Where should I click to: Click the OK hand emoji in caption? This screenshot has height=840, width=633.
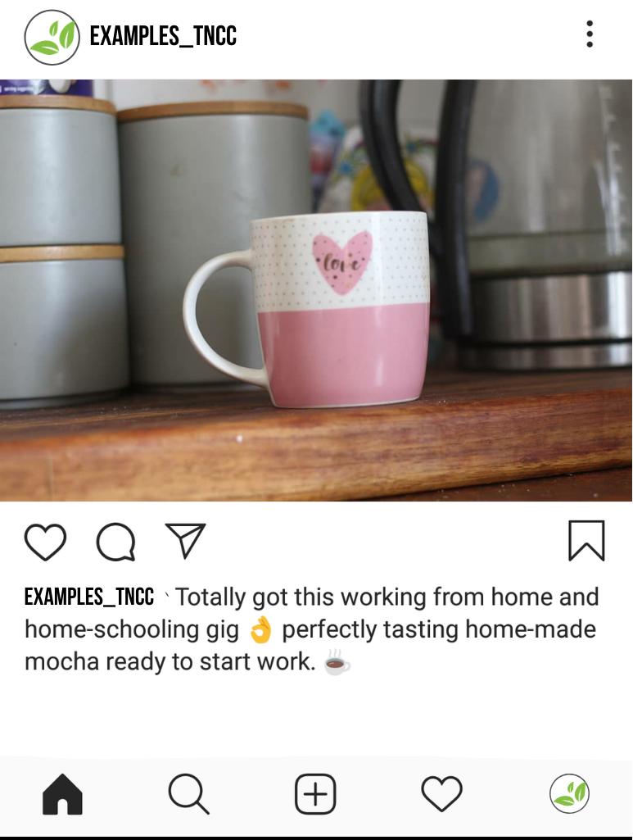point(260,629)
